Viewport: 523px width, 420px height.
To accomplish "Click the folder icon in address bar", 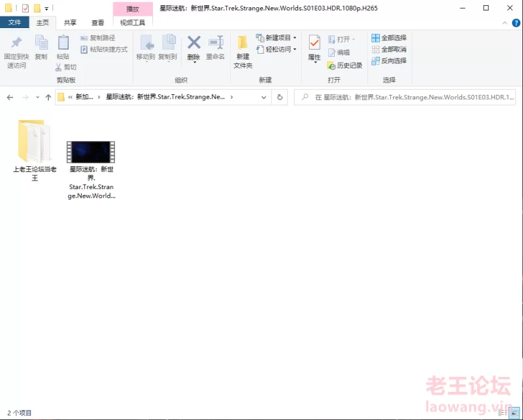I will tap(61, 97).
